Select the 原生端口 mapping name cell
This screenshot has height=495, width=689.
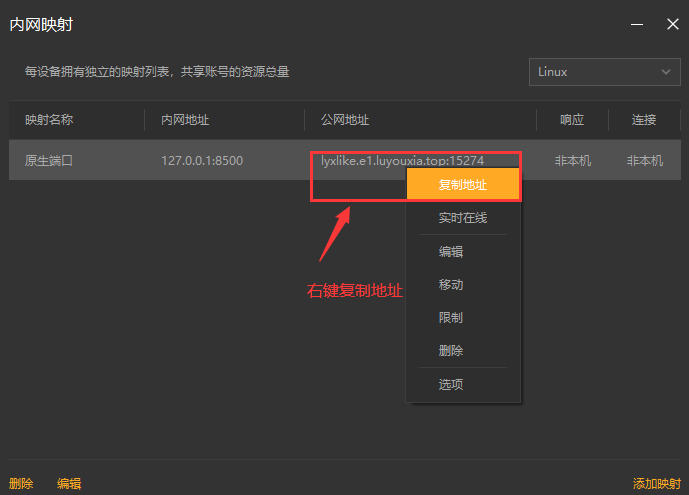pyautogui.click(x=49, y=161)
